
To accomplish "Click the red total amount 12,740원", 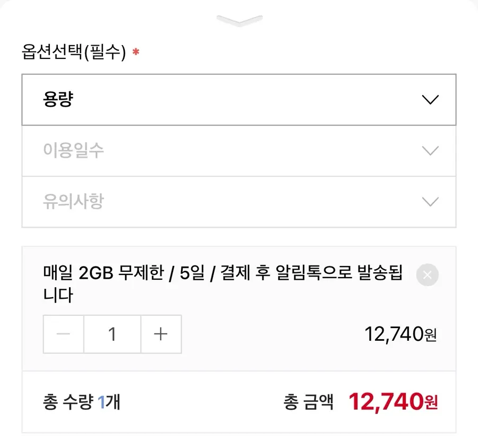I will pos(393,402).
